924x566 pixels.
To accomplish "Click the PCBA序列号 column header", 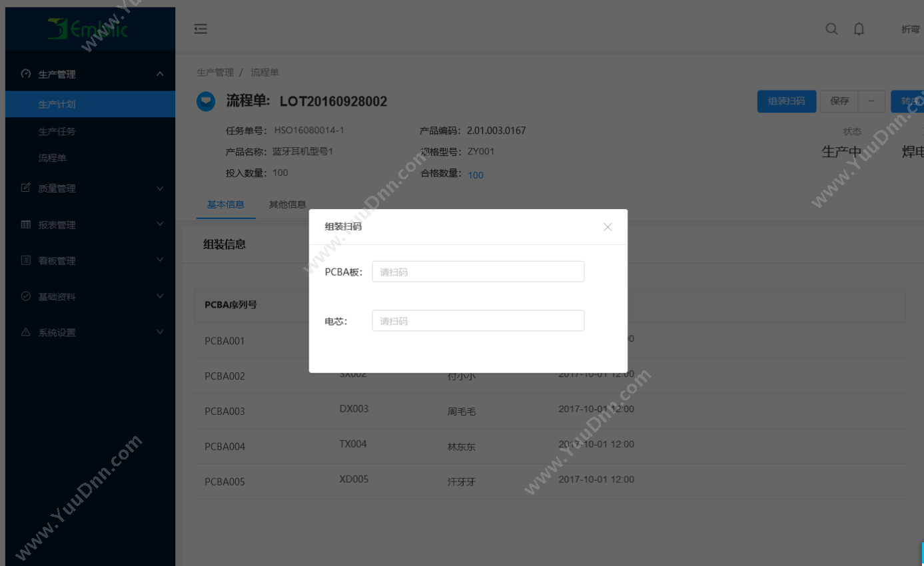I will pos(231,305).
